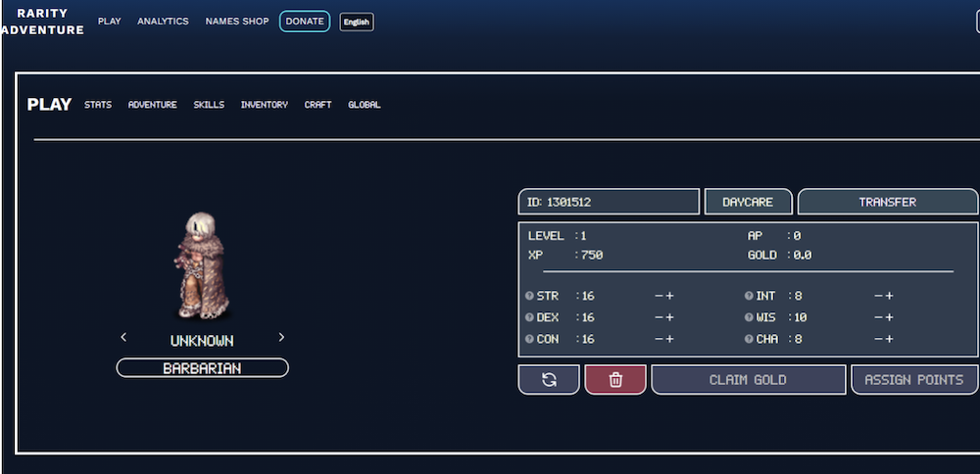Screen dimensions: 980x474
Task: Click the STR info help icon
Action: pyautogui.click(x=529, y=296)
